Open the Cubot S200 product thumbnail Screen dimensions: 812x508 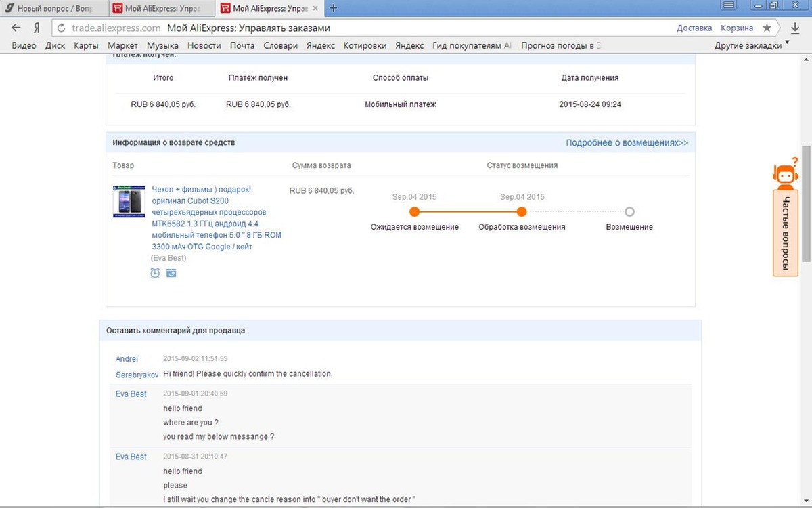[x=129, y=201]
